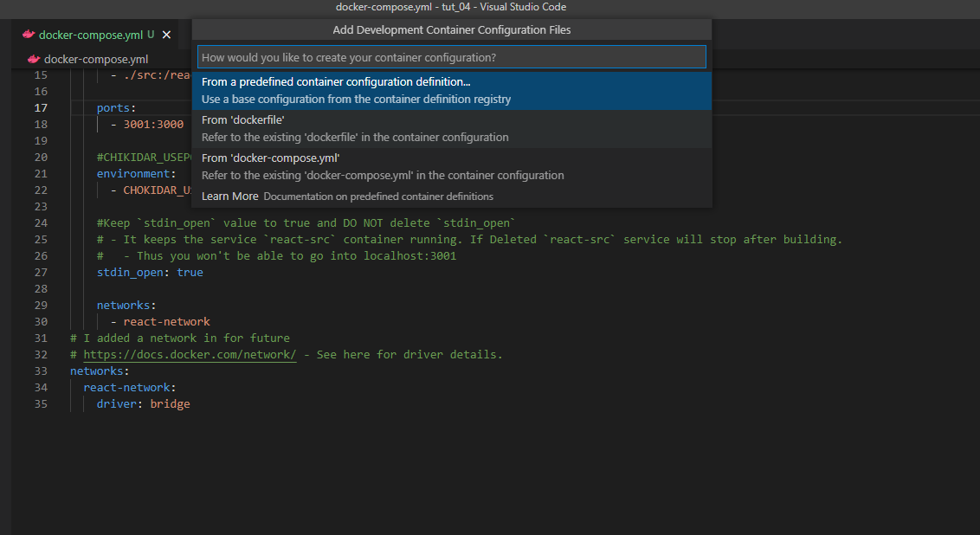This screenshot has height=535, width=980.
Task: Click the U git status badge on the tab
Action: point(151,35)
